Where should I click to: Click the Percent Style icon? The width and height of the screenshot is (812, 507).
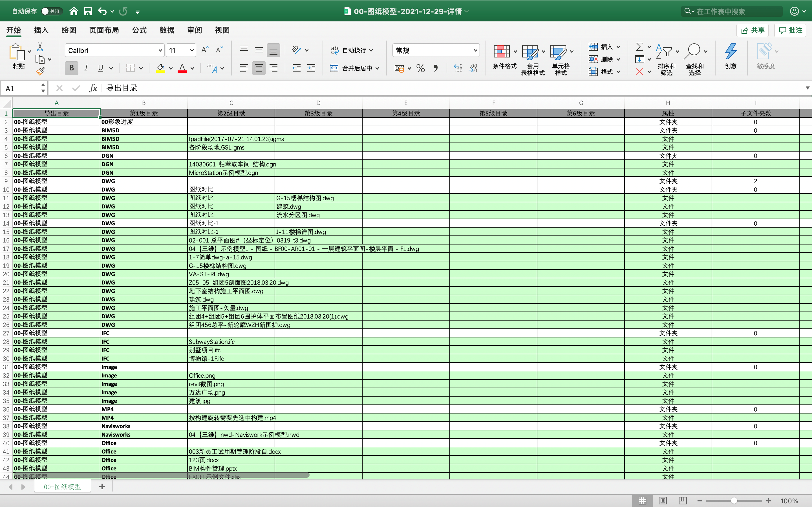[x=420, y=68]
